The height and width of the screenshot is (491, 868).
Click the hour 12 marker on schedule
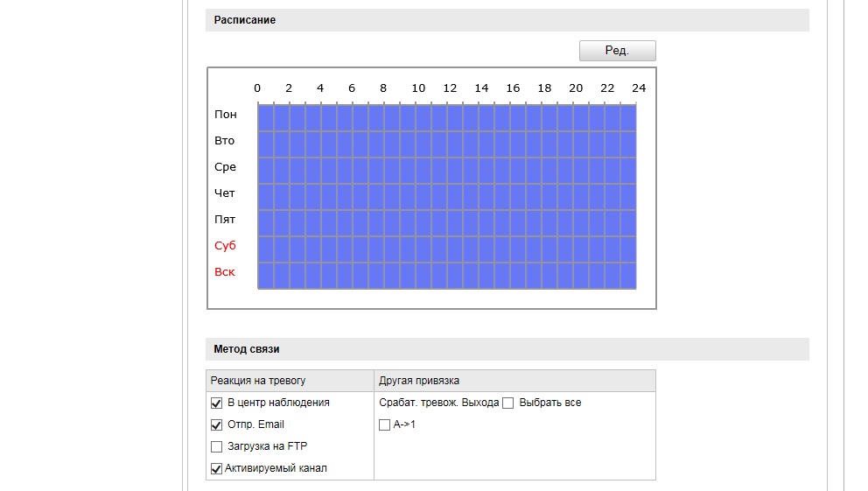click(x=450, y=88)
